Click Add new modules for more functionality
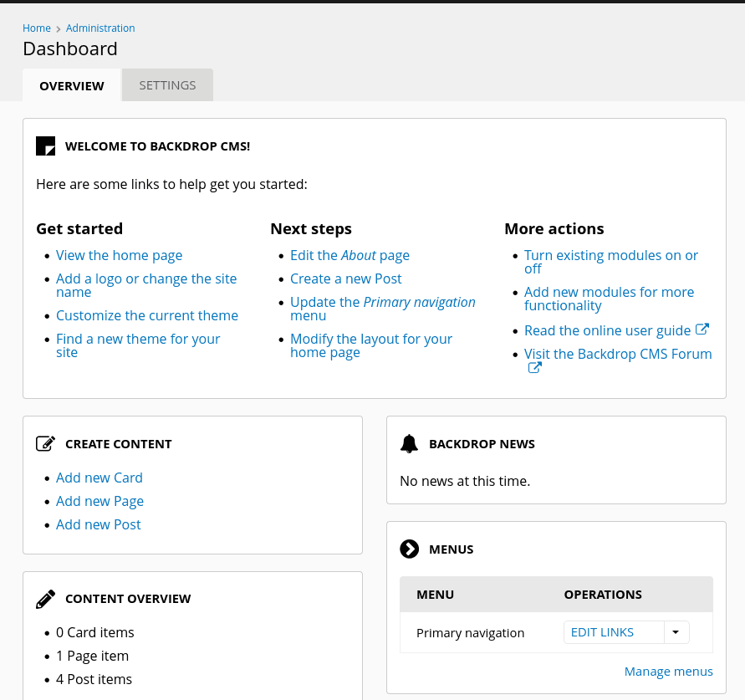Viewport: 745px width, 700px height. coord(609,299)
